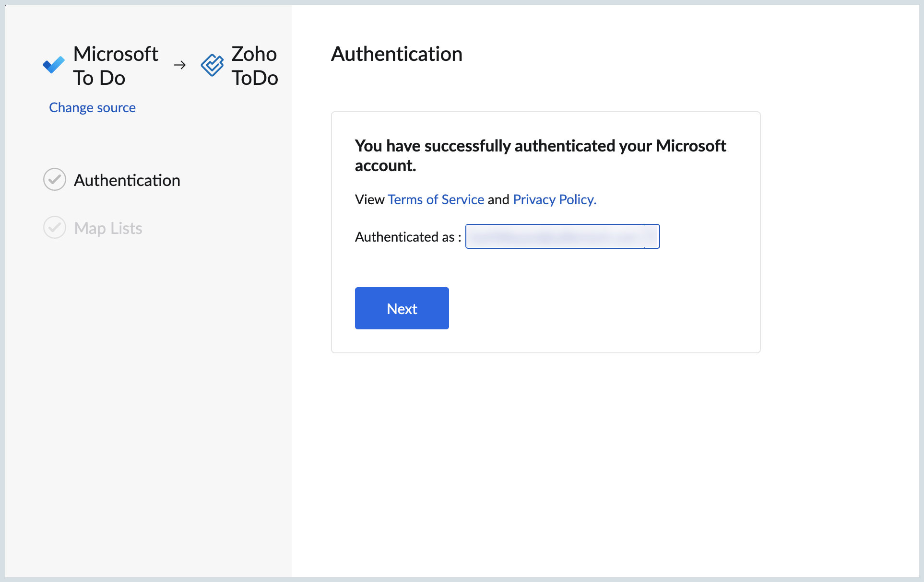Click the arrow between Microsoft and Zoho icons
Screen dimensions: 924x582
(x=180, y=66)
